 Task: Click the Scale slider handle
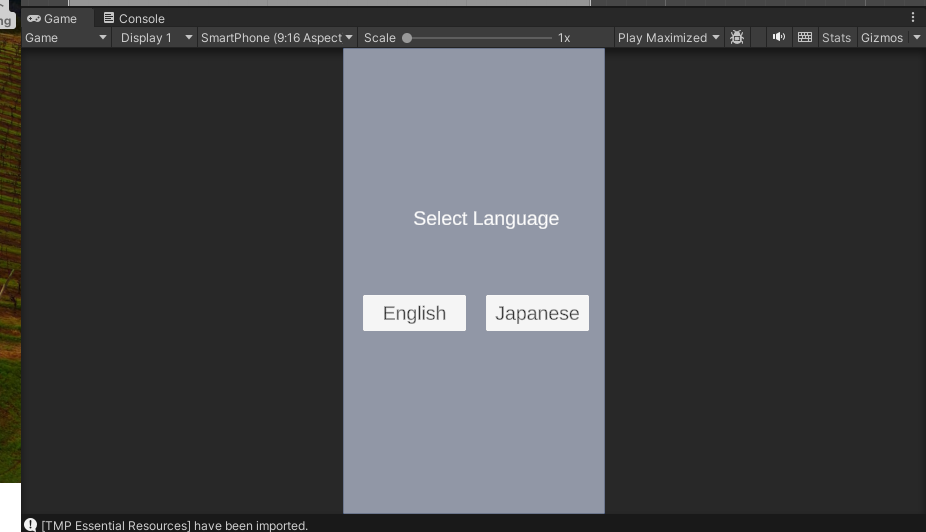point(407,38)
